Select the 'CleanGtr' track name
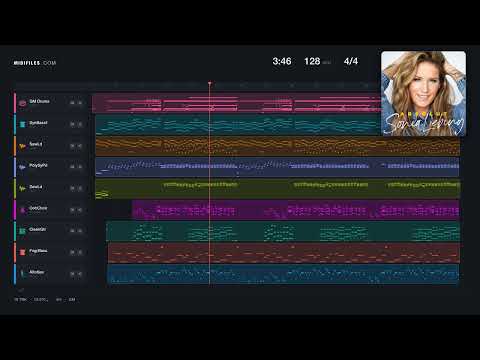The height and width of the screenshot is (360, 480). pos(38,229)
